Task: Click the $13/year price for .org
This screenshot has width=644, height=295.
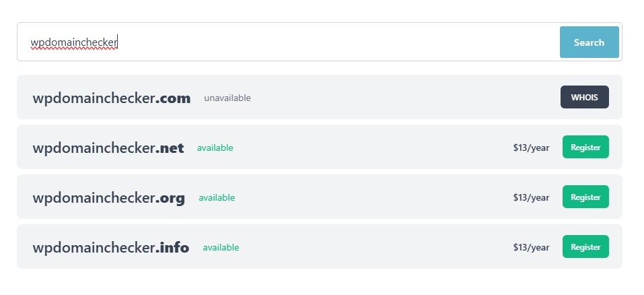Action: point(531,198)
